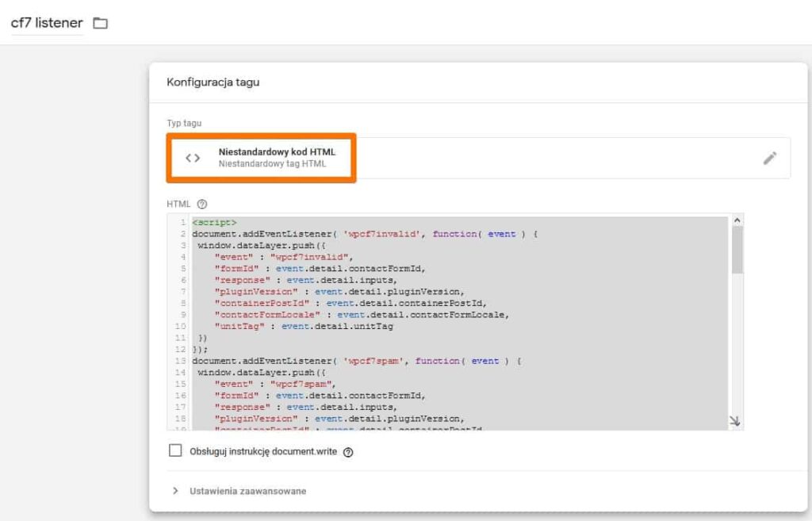
Task: Click the wpcf7spam addEventListener code line
Action: tap(356, 361)
